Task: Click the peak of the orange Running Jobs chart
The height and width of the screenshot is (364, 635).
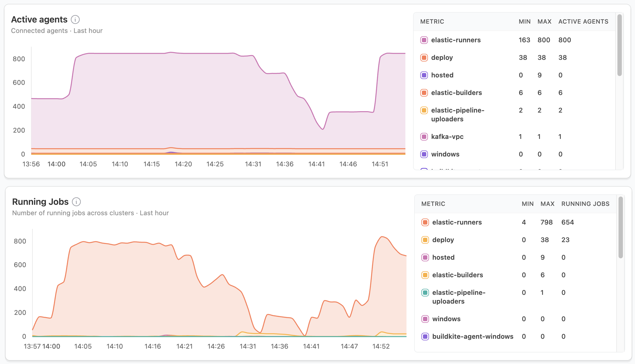Action: 382,237
